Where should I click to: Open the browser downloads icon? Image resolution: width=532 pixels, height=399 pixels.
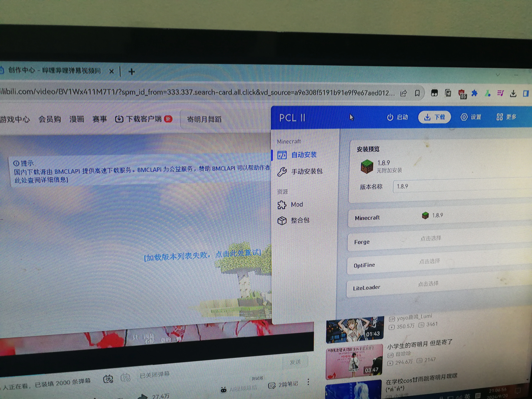point(513,94)
